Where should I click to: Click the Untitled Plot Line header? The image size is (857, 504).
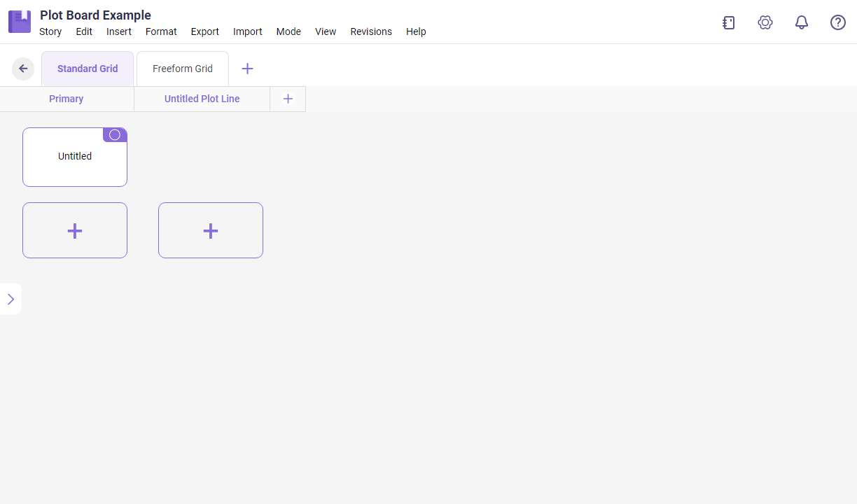pyautogui.click(x=202, y=99)
